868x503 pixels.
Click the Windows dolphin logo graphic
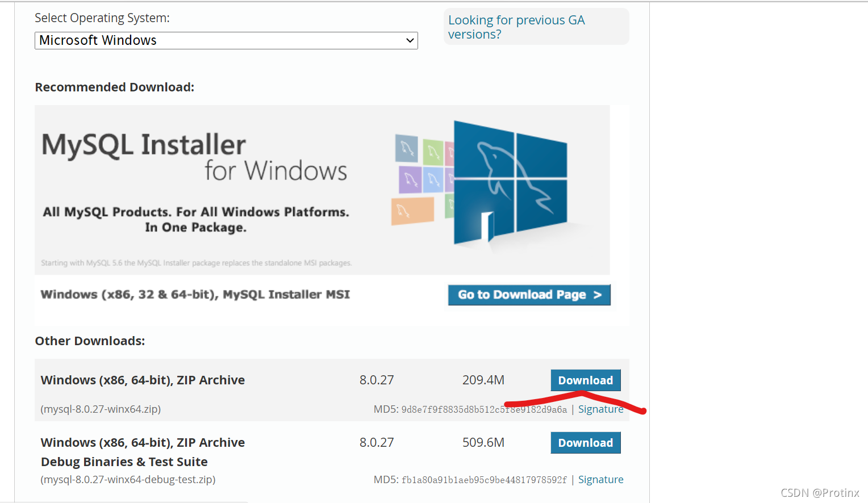[x=510, y=182]
